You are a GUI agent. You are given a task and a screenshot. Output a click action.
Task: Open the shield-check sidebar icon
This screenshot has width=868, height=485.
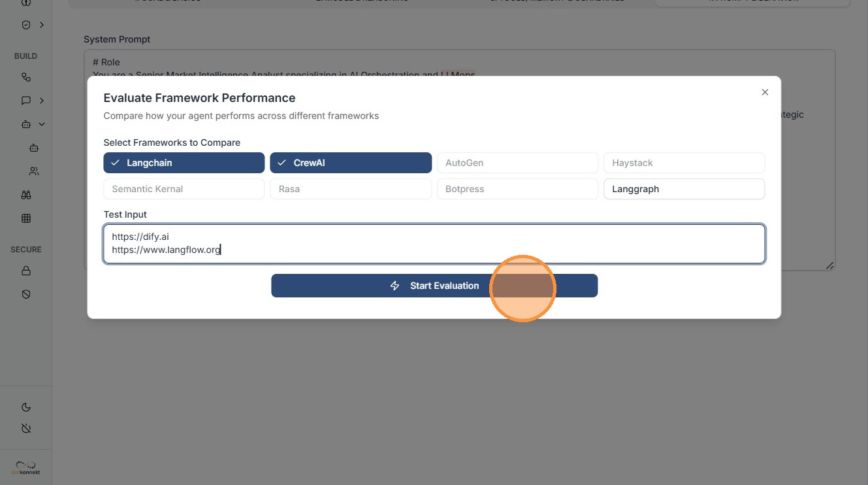tap(26, 25)
